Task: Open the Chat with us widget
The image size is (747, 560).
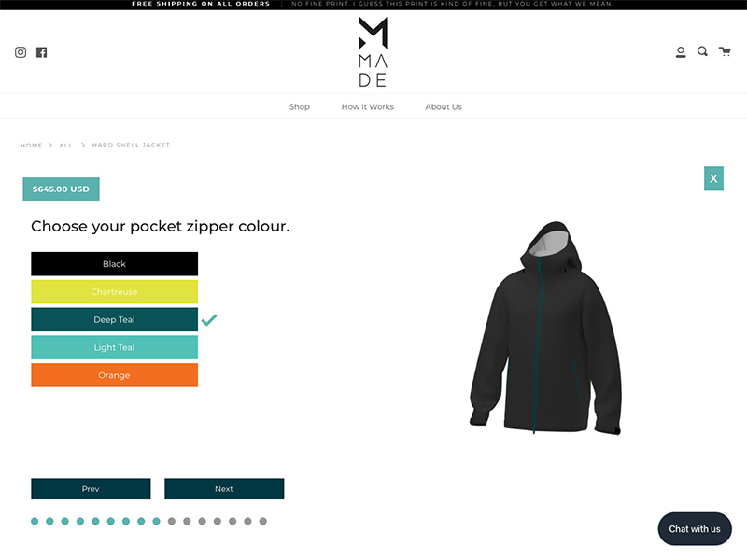Action: [695, 529]
